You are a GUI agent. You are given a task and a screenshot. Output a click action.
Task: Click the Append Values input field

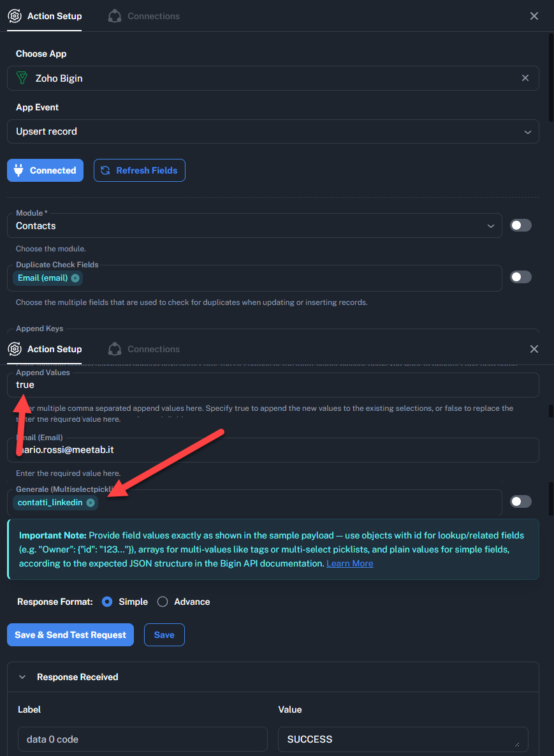tap(273, 385)
